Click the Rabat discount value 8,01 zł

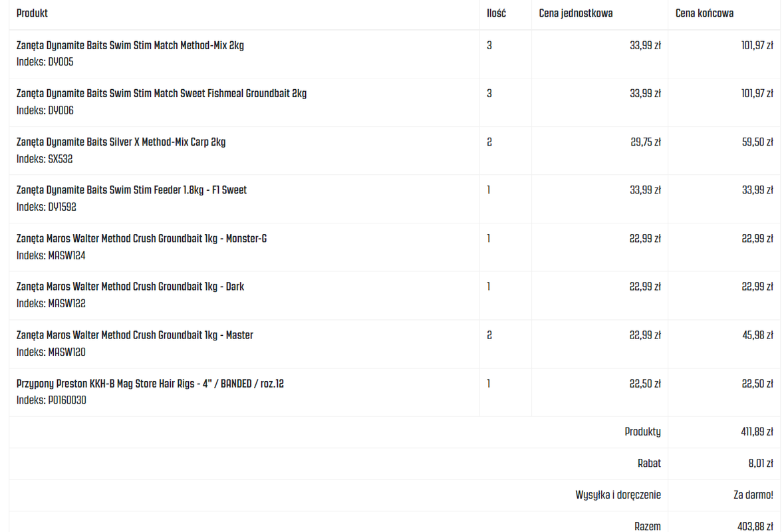(x=761, y=464)
